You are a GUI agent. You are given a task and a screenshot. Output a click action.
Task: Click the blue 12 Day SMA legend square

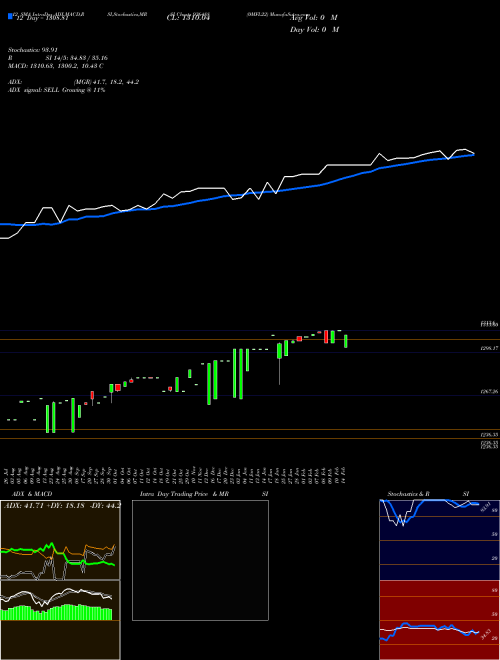11,16
